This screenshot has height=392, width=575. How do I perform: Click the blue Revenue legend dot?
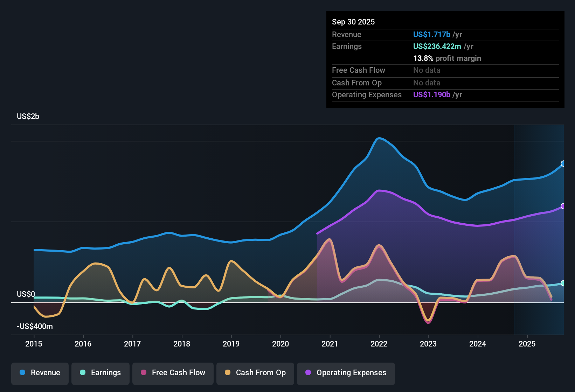[x=22, y=373]
